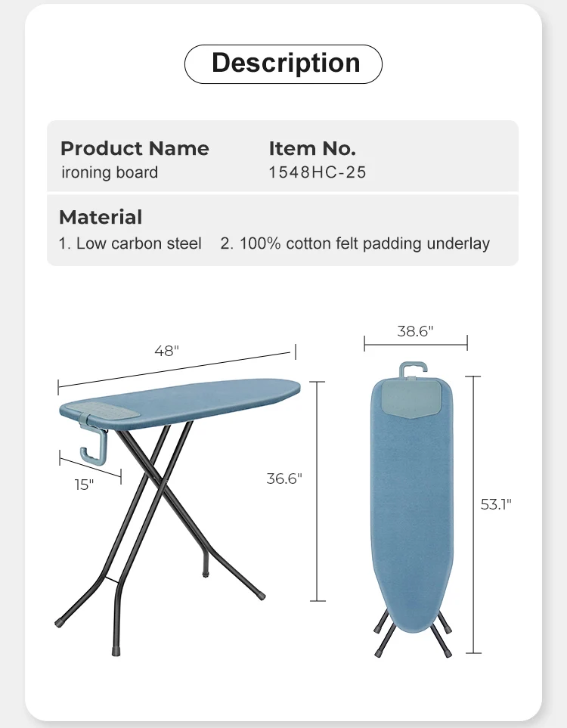Image resolution: width=567 pixels, height=728 pixels.
Task: Click the 36.6" height dimension label
Action: 284,478
